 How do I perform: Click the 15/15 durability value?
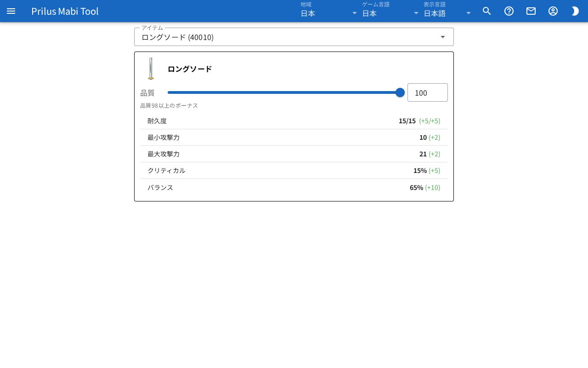pyautogui.click(x=407, y=121)
